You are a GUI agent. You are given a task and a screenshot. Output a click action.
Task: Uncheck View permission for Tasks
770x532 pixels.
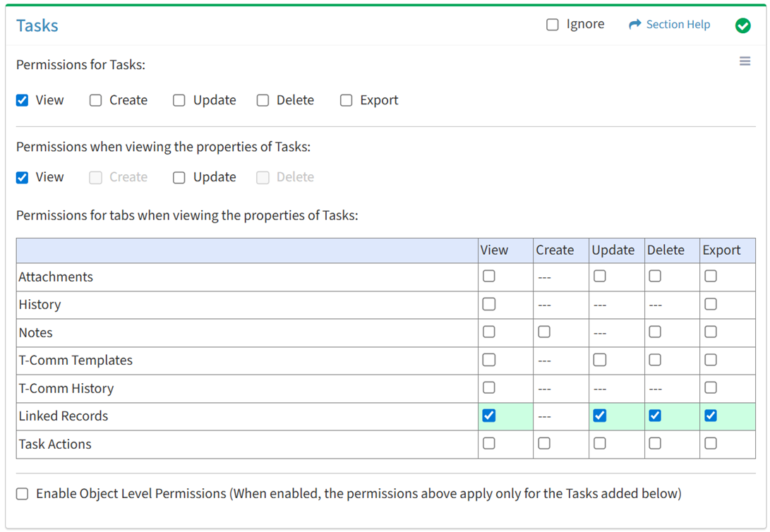pyautogui.click(x=23, y=100)
